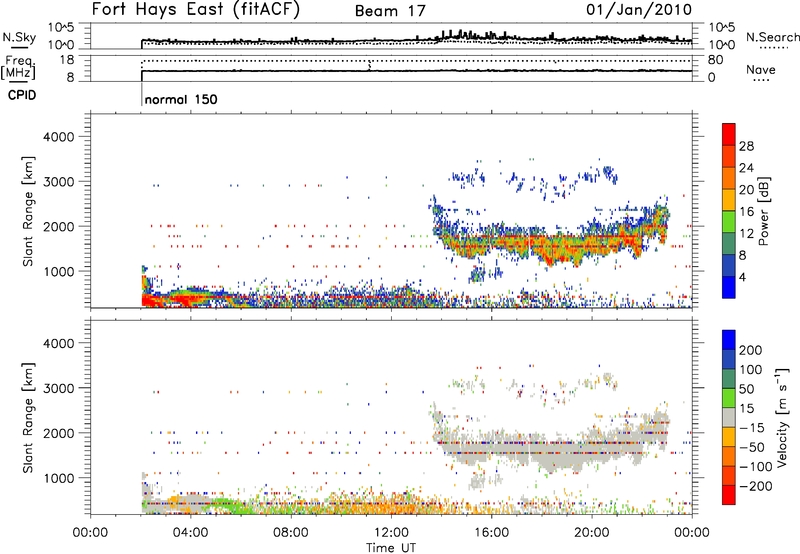Click the '16:00' time tick label
The image size is (800, 554).
(491, 533)
